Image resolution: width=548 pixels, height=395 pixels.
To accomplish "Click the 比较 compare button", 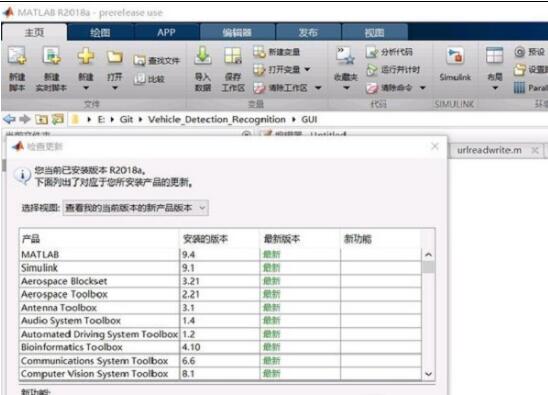I will (x=149, y=79).
